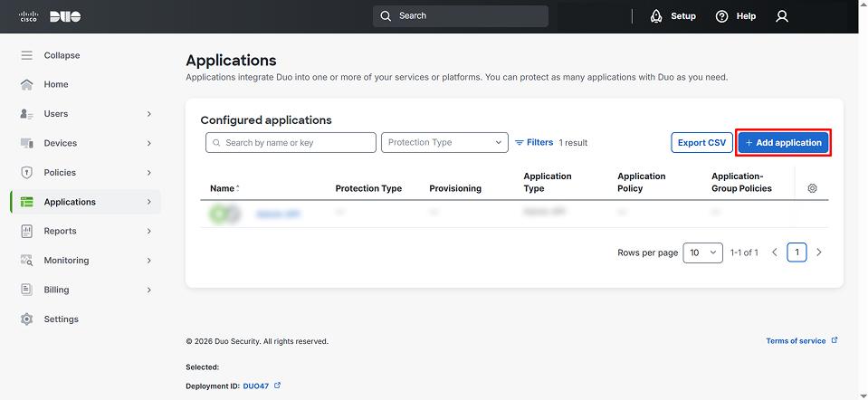Expand the Policies submenu chevron
This screenshot has width=868, height=400.
[x=149, y=173]
